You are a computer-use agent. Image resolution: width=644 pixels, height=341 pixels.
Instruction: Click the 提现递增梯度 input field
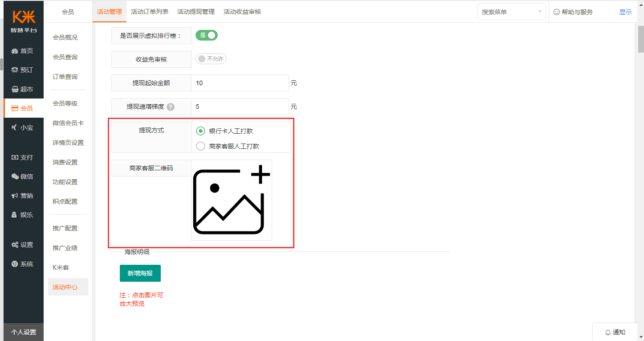tap(240, 107)
